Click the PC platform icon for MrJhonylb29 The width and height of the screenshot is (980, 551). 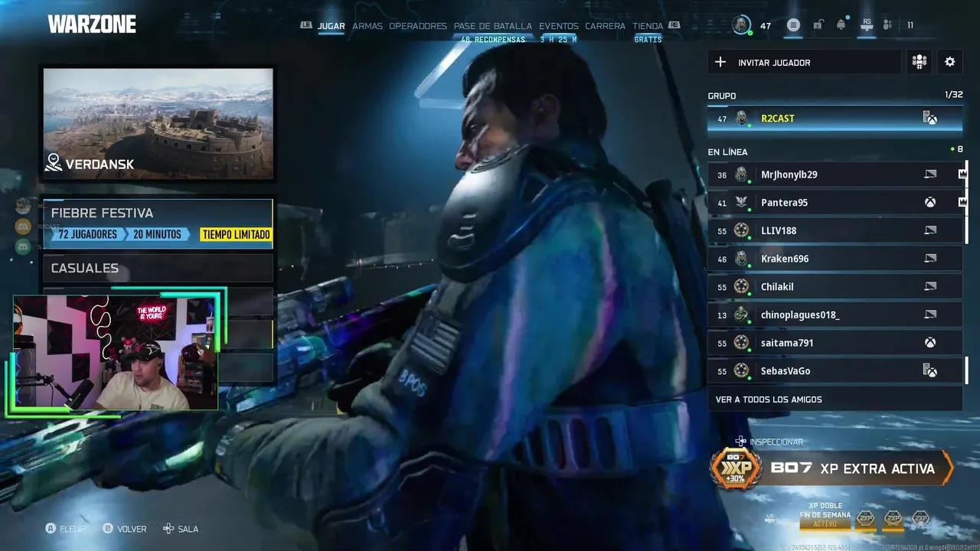930,174
